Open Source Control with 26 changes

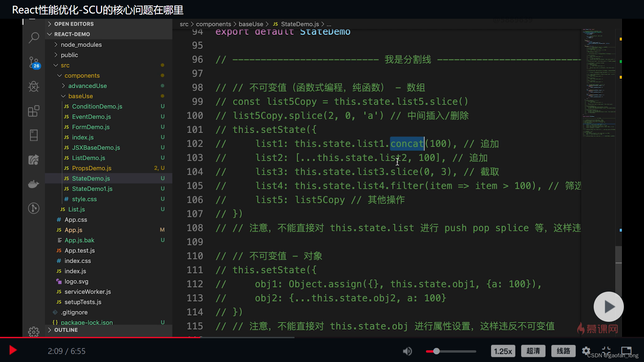tap(34, 62)
